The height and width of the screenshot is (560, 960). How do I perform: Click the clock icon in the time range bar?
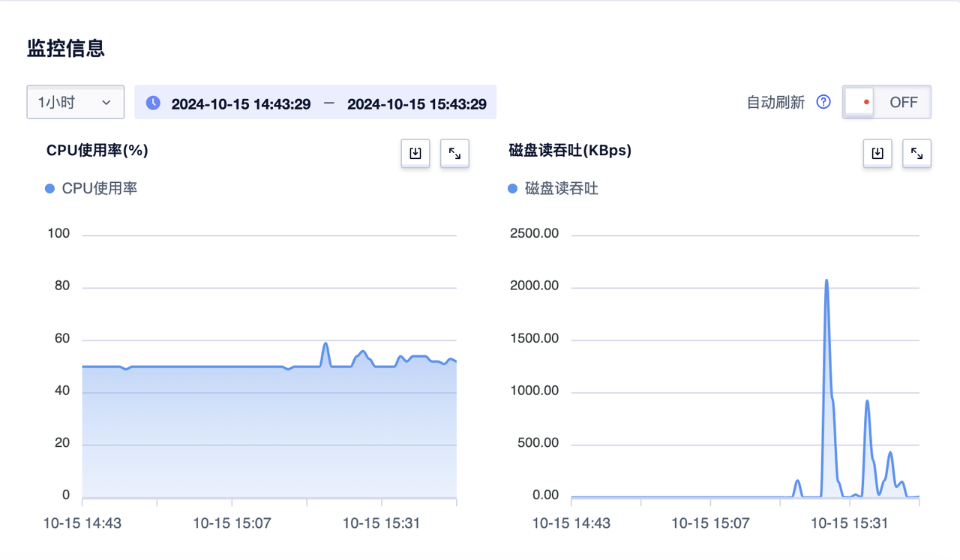click(152, 103)
